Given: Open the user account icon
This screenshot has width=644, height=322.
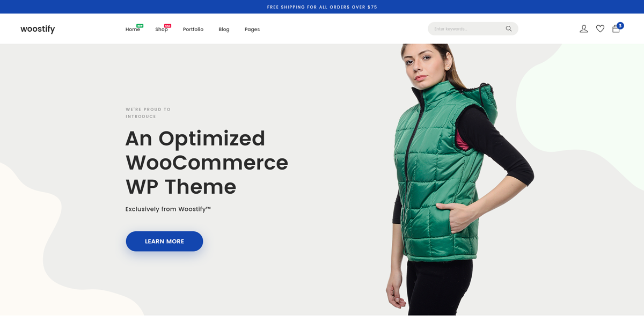Looking at the screenshot, I should coord(584,29).
